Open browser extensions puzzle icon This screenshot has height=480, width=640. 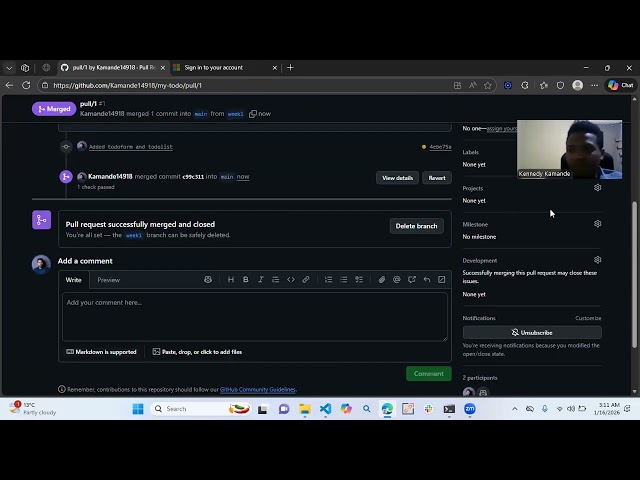(x=525, y=85)
